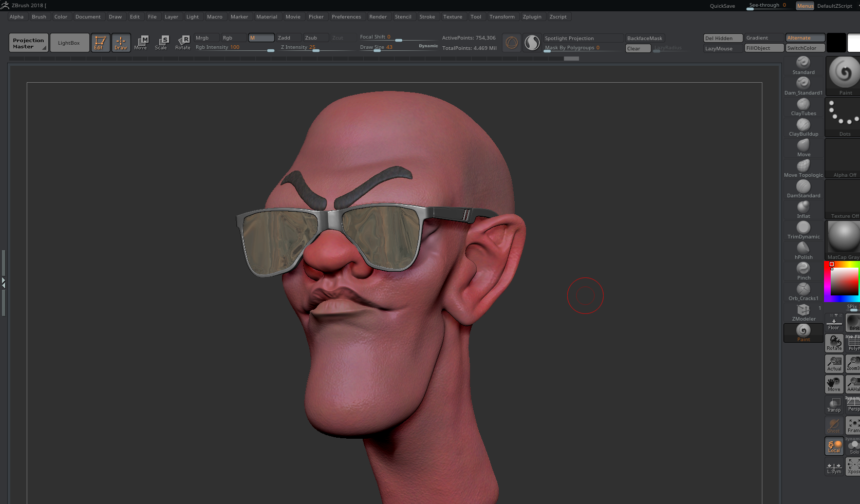Disable the M material channel
Viewport: 860px width, 504px height.
click(261, 38)
